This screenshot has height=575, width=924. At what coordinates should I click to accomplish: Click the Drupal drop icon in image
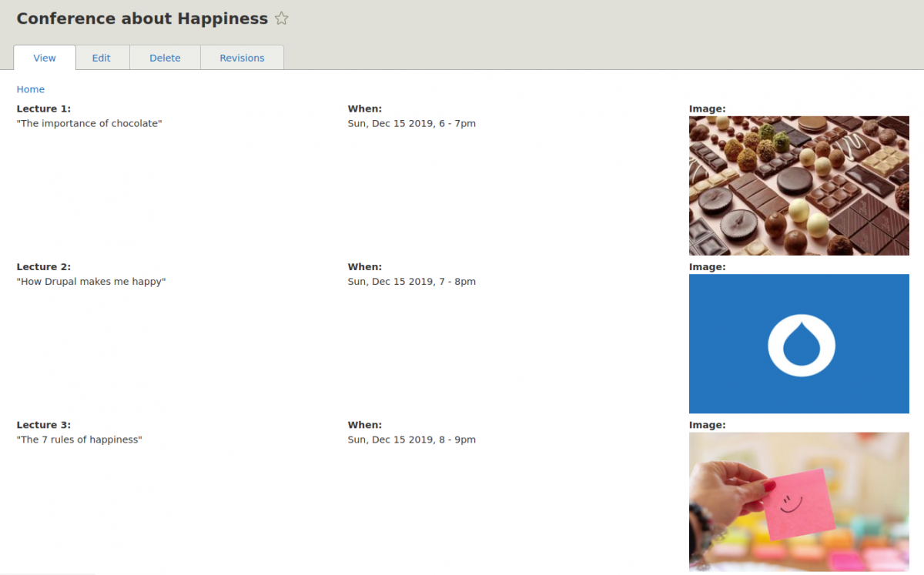point(802,345)
